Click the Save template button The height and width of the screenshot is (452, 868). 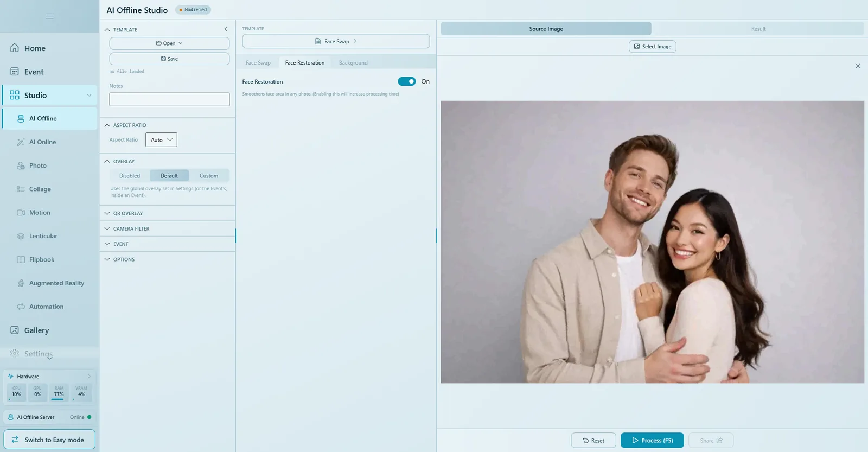click(169, 59)
